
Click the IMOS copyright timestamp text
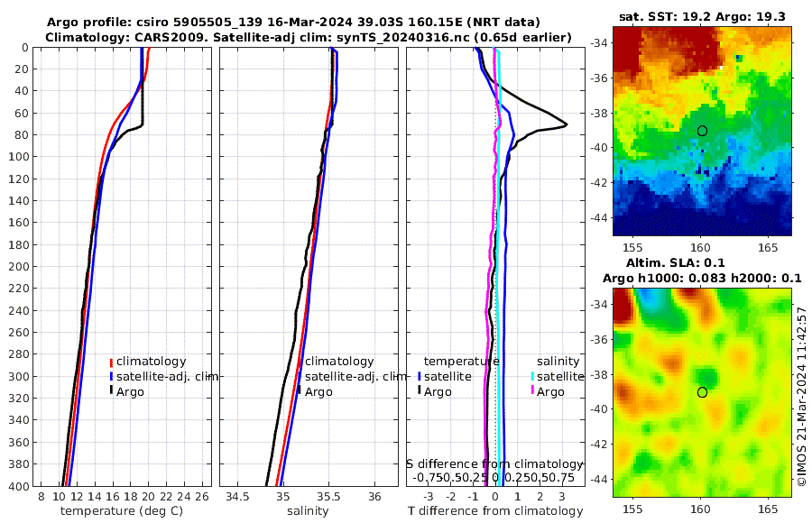pyautogui.click(x=802, y=397)
